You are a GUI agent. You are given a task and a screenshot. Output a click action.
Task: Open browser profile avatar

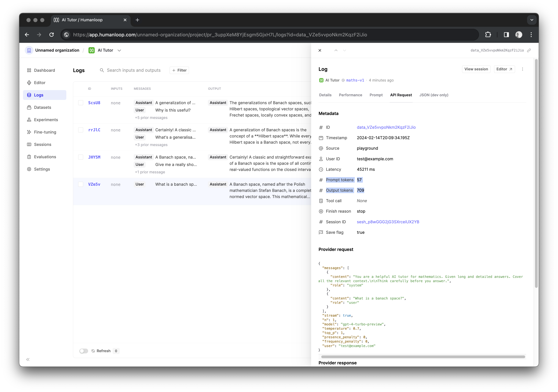[x=519, y=35]
